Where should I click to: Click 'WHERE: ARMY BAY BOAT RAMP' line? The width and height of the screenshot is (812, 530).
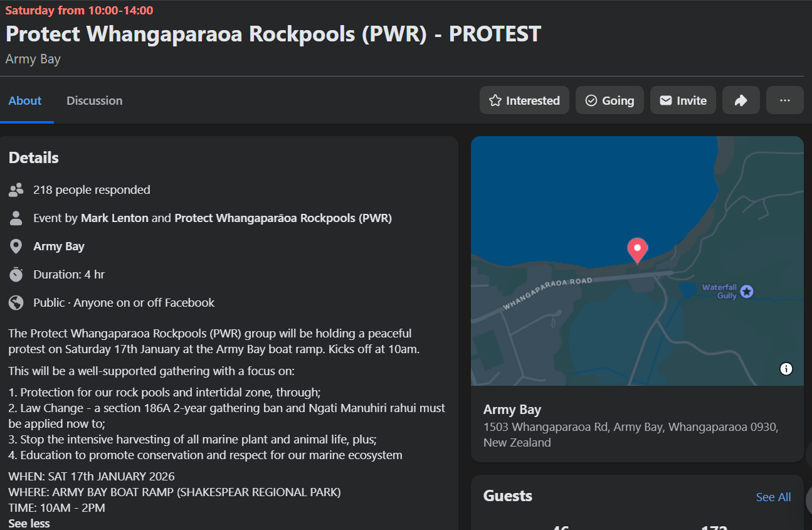[x=174, y=492]
